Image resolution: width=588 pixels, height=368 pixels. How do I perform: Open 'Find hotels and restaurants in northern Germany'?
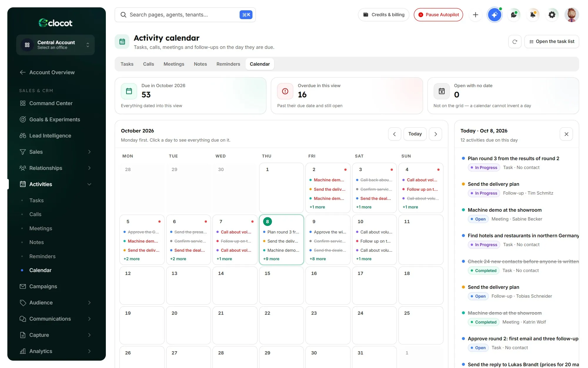point(523,236)
